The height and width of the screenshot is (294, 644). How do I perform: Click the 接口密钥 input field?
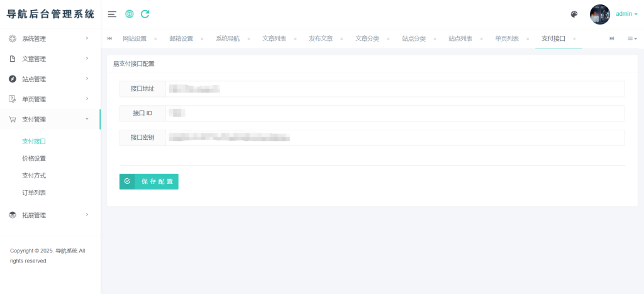(x=394, y=137)
